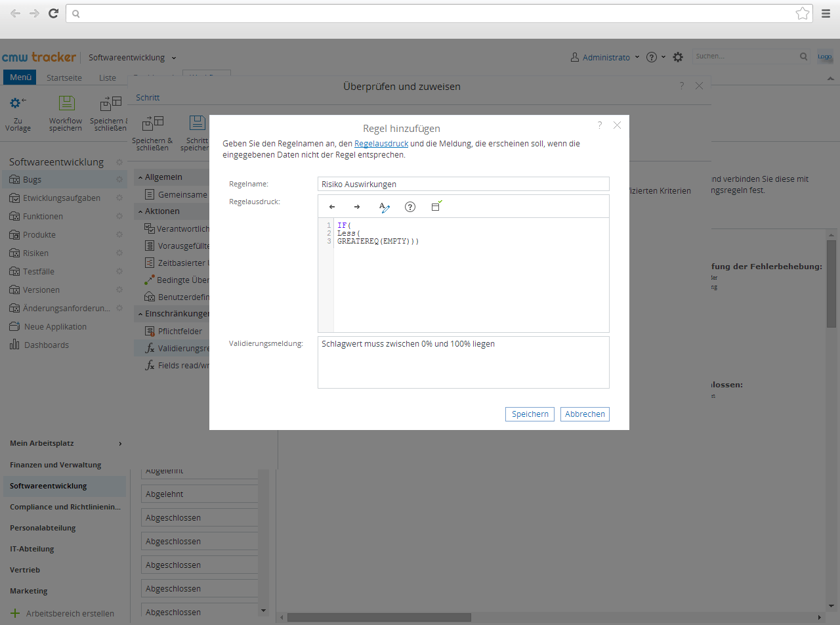Click the horizontal scrollbar thumb at bottom

378,618
